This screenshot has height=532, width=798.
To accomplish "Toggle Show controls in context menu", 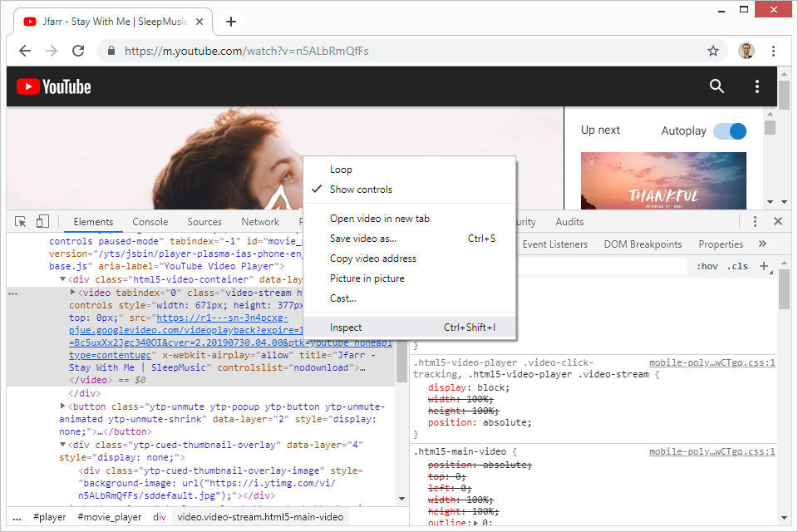I will pos(361,190).
